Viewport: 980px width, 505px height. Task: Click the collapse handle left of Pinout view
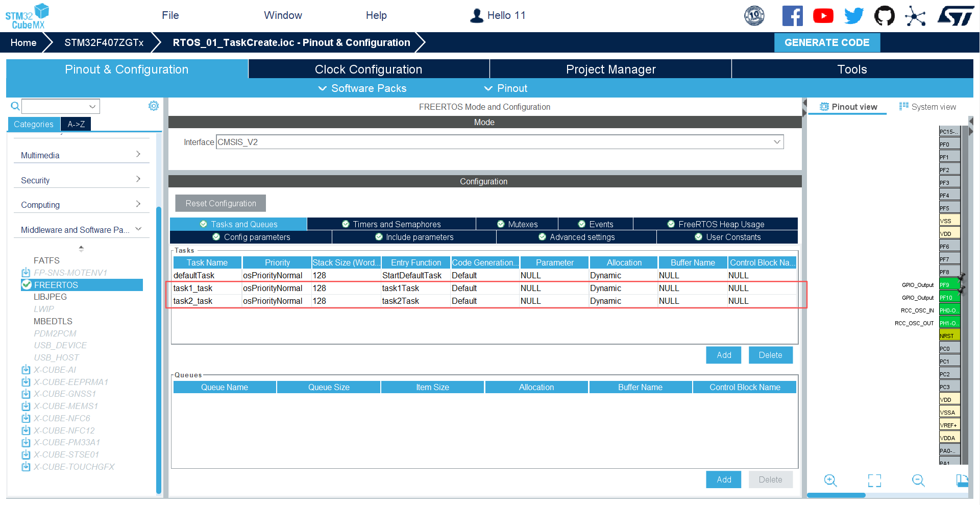click(804, 107)
